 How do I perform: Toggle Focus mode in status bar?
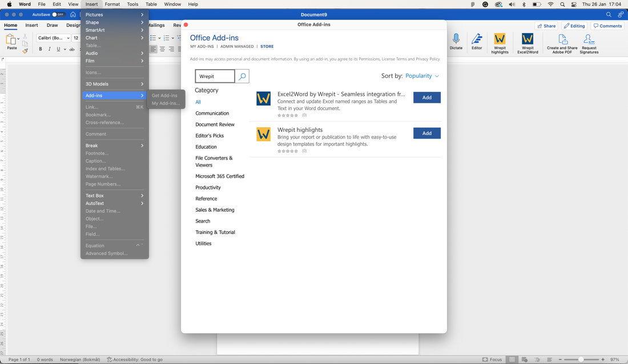(x=492, y=359)
